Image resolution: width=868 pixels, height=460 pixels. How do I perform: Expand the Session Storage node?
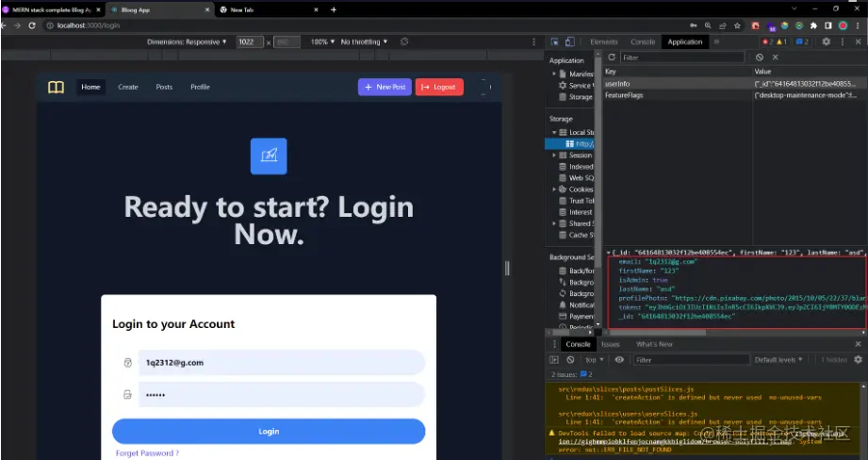554,156
